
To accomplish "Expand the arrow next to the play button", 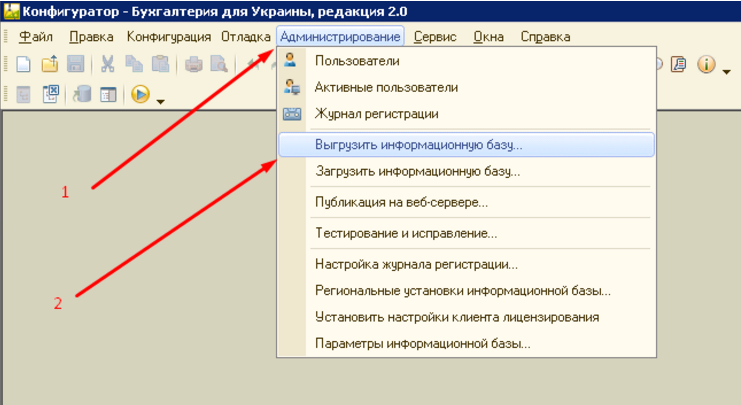I will pyautogui.click(x=161, y=101).
